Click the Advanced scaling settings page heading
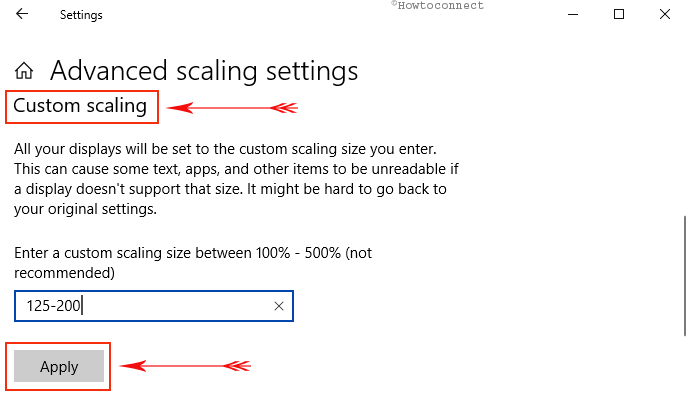Screen dimensions: 687x396 (x=204, y=71)
